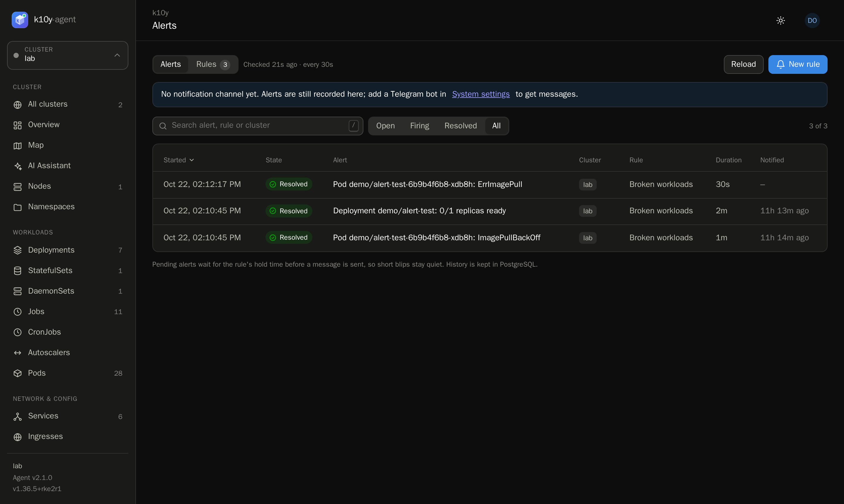The width and height of the screenshot is (844, 504).
Task: Open the ImagePullBackOff alert row
Action: tap(490, 238)
